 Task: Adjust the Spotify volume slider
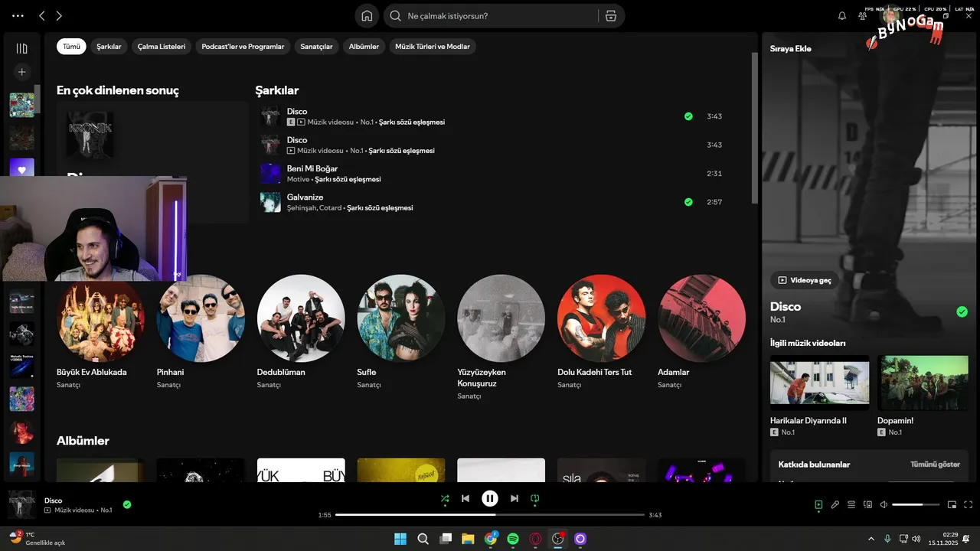[x=916, y=505]
